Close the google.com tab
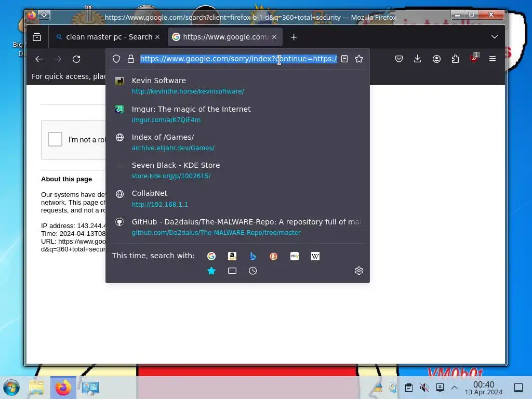532x399 pixels. (274, 37)
